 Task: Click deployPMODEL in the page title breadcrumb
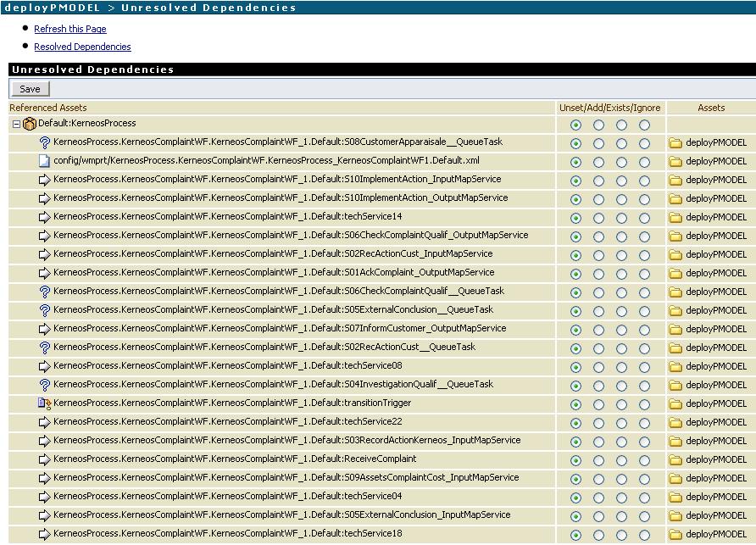tap(52, 8)
